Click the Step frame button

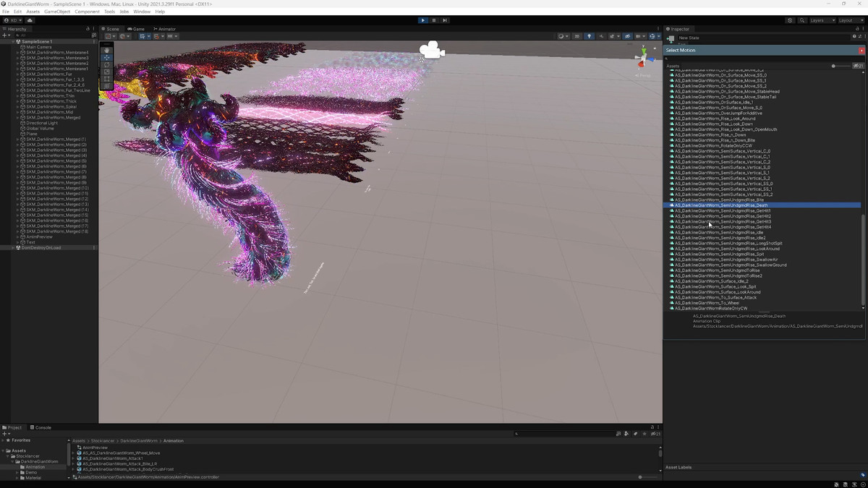point(445,20)
